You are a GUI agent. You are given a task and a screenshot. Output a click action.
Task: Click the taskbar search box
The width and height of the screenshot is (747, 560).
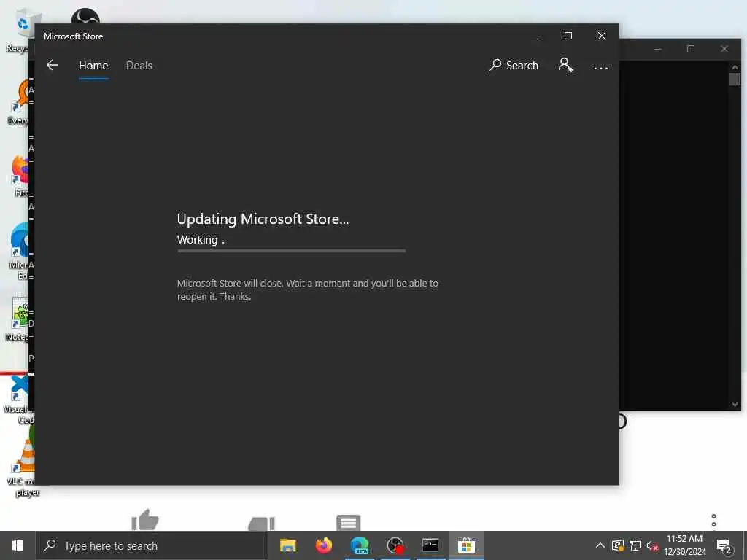152,545
